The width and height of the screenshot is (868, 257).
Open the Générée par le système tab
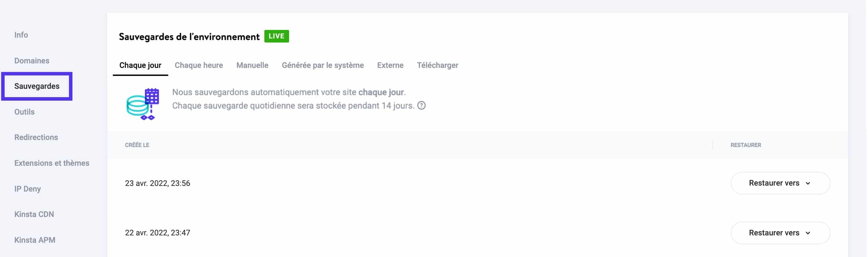(x=323, y=65)
